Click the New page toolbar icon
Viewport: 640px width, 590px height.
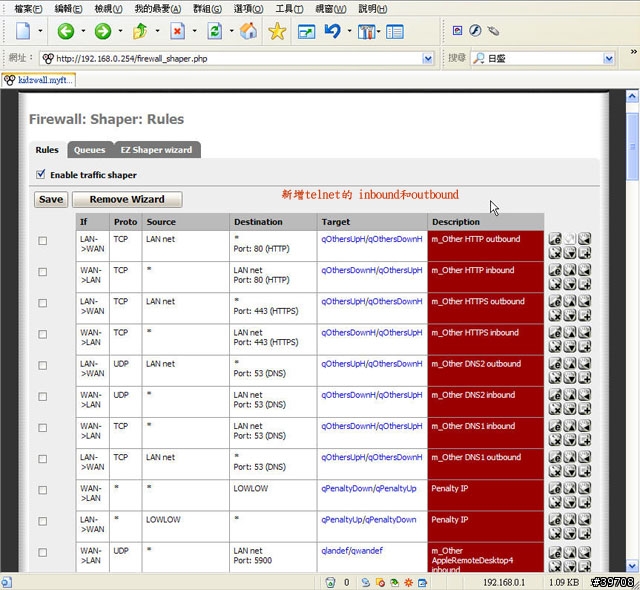23,31
